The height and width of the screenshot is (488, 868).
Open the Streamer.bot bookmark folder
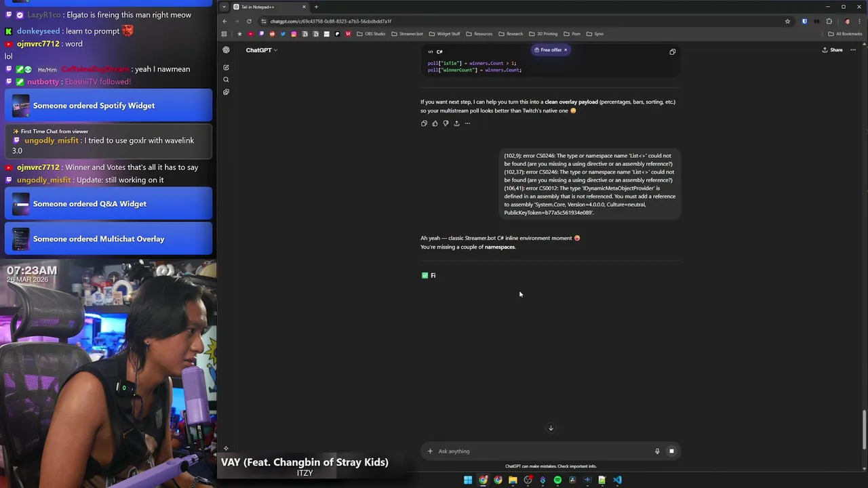point(407,34)
